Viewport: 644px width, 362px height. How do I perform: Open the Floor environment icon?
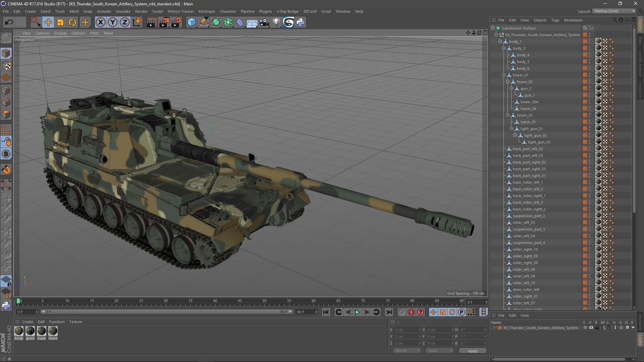(252, 22)
